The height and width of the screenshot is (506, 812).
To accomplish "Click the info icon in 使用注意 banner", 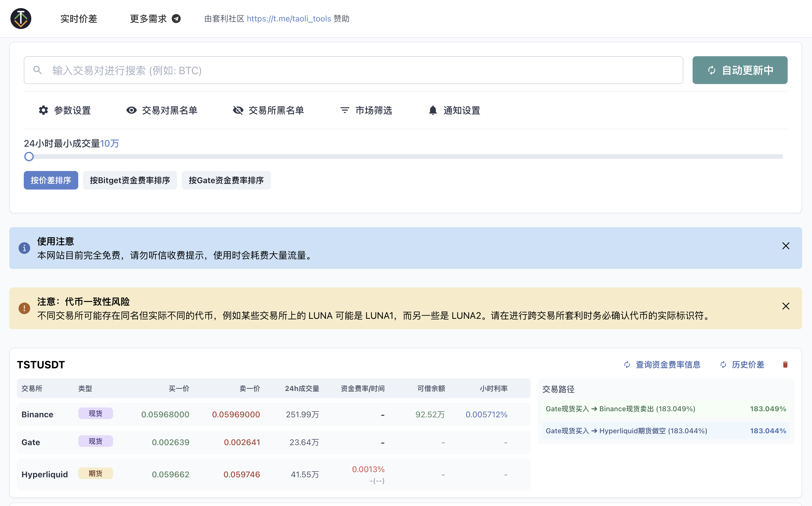I will (24, 248).
